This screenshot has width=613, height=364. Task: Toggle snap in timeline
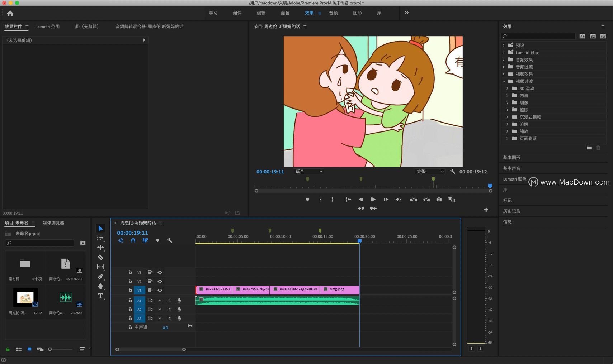(x=133, y=240)
